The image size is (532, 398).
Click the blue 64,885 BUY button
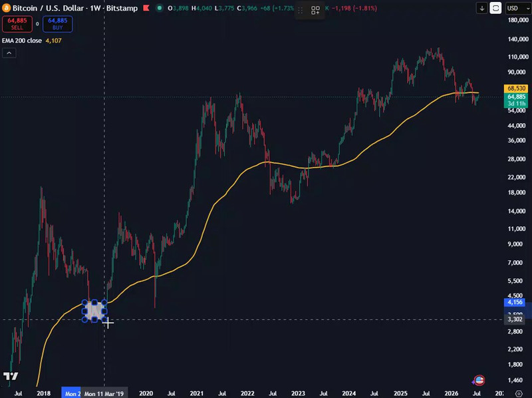[x=57, y=24]
